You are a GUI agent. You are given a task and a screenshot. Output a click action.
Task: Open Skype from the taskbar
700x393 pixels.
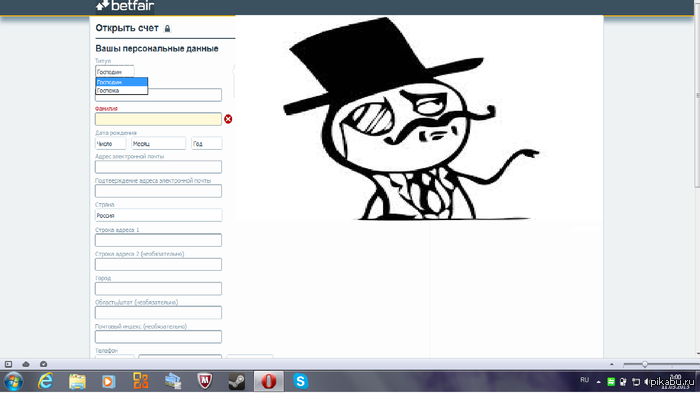(x=300, y=381)
